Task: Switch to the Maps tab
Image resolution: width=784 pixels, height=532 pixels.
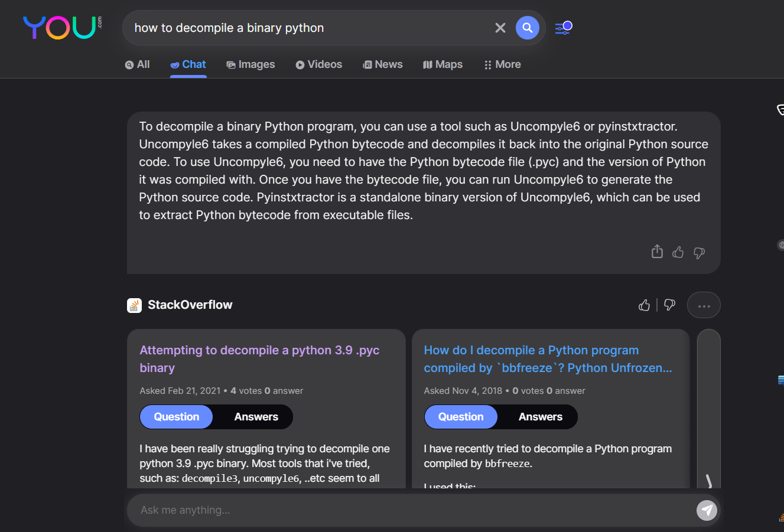Action: (443, 64)
